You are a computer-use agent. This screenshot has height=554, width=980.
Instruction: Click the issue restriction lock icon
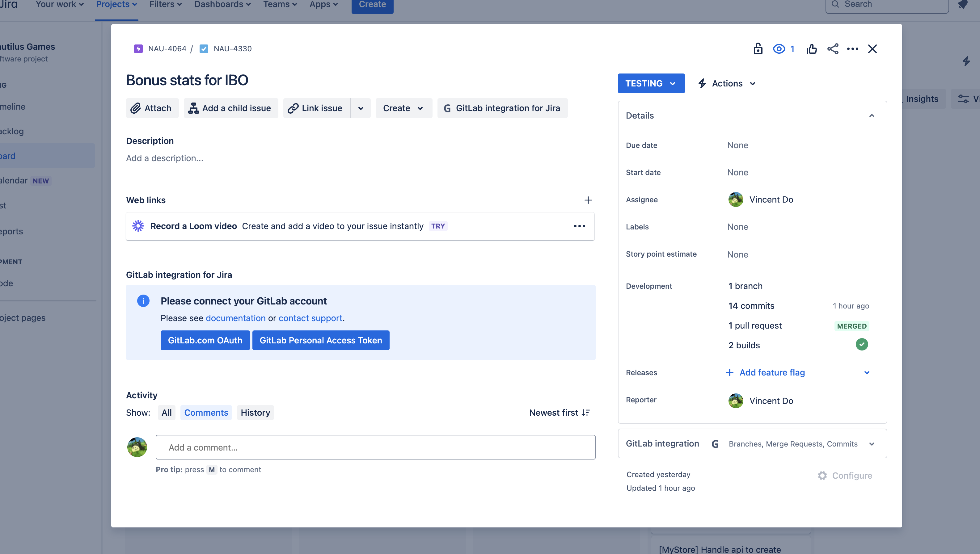(x=758, y=49)
